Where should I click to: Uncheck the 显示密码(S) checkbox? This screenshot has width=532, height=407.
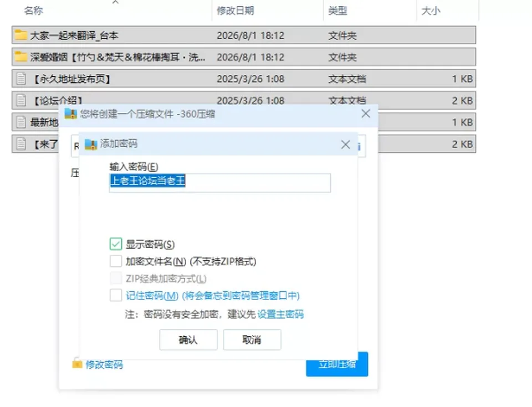(x=116, y=244)
